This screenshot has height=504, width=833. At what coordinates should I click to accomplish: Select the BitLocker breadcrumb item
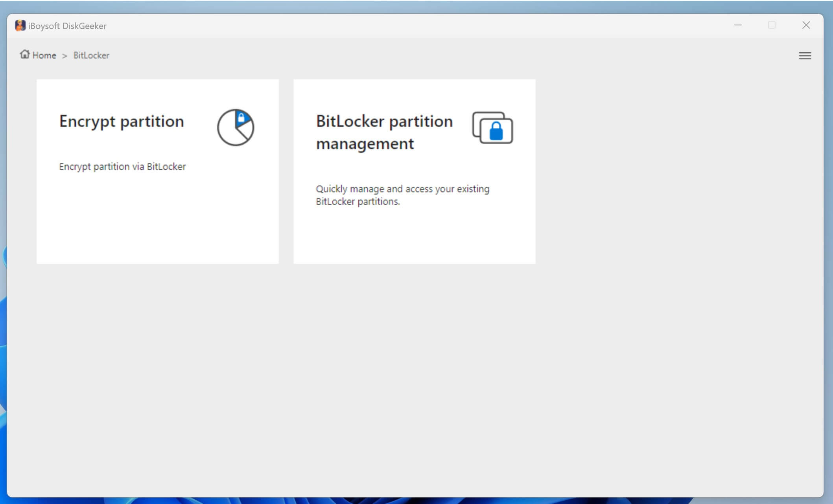pyautogui.click(x=91, y=55)
